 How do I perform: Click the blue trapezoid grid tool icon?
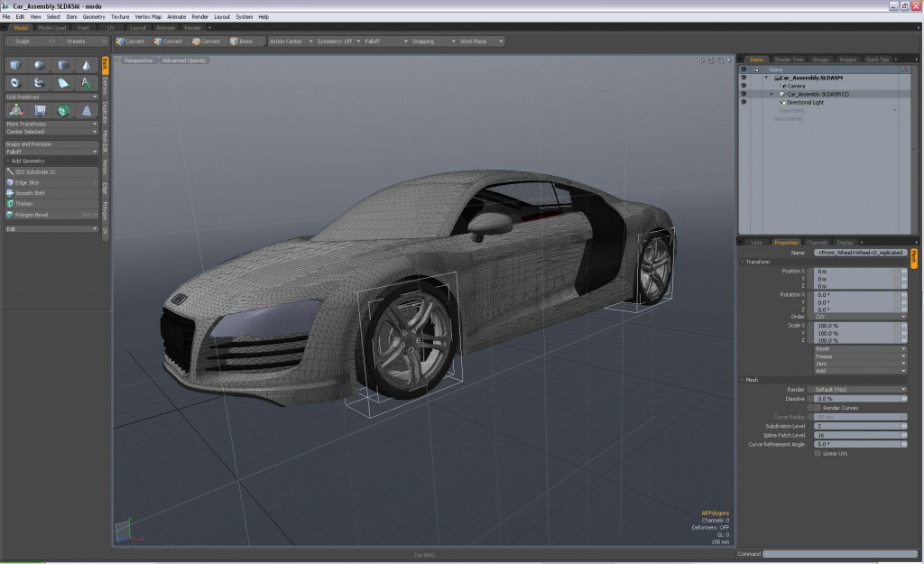87,110
